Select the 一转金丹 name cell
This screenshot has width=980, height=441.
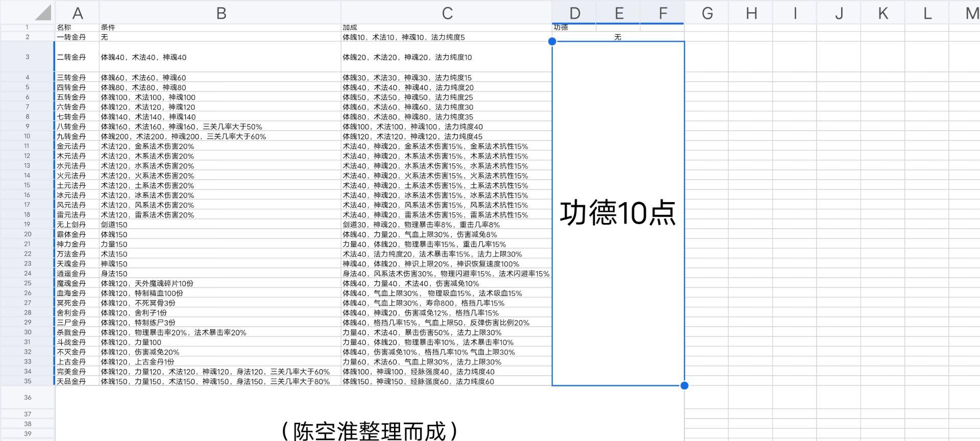click(71, 37)
